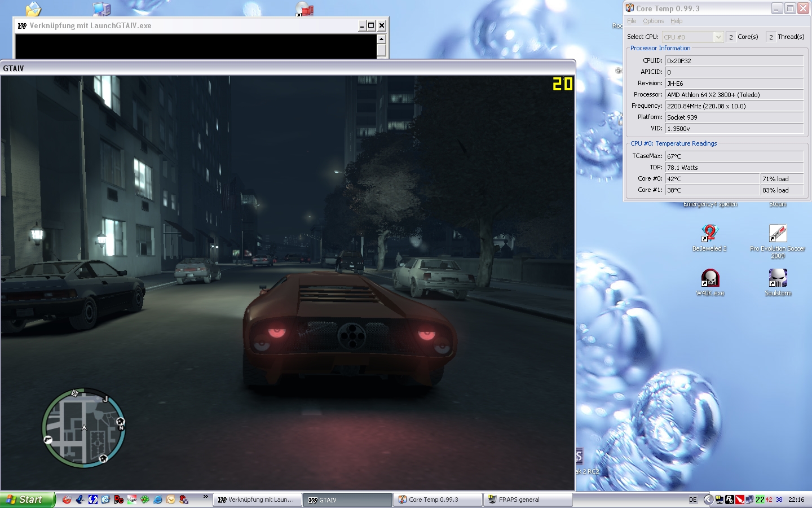Screen dimensions: 812x508
Task: Switch to the GTAIV taskbar button
Action: (x=347, y=500)
